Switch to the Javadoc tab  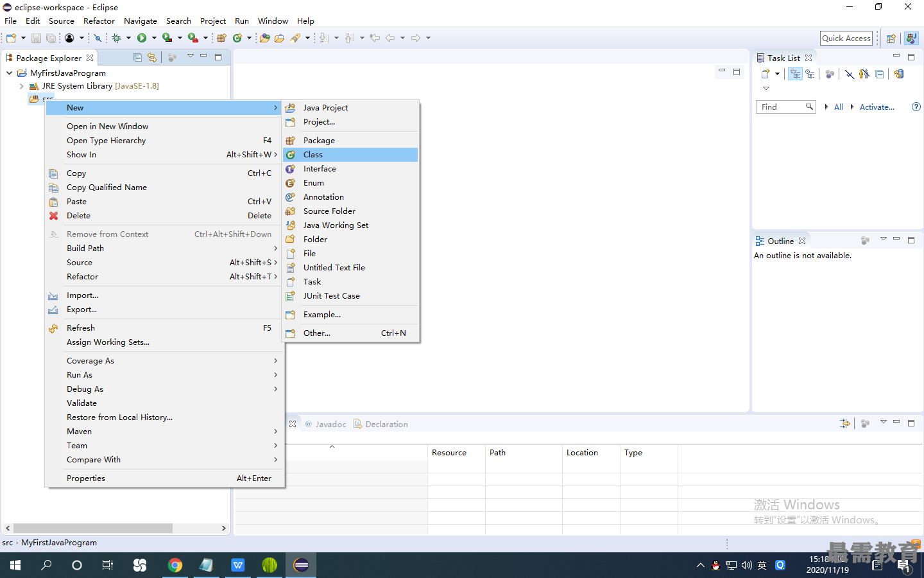(325, 424)
